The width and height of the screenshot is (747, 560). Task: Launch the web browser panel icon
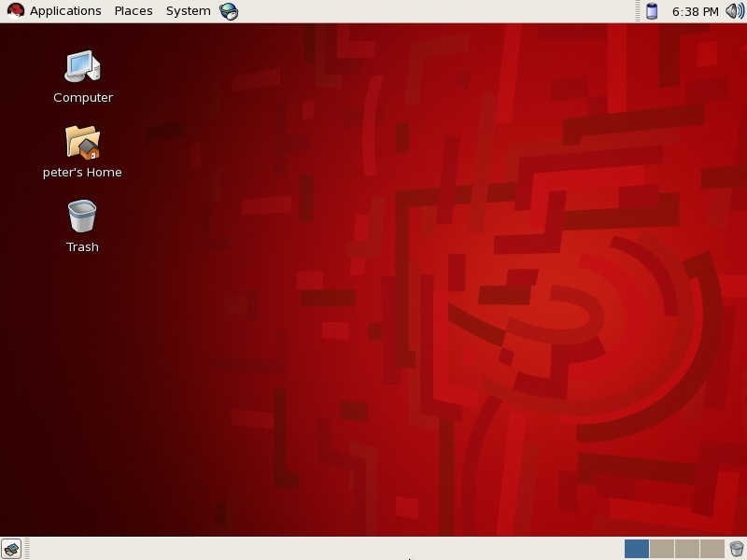click(x=229, y=11)
